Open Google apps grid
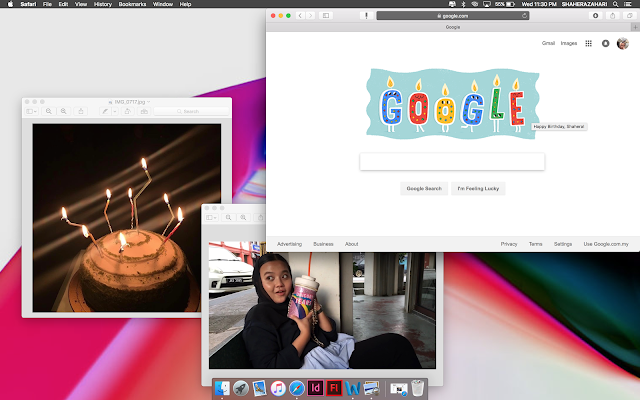This screenshot has height=400, width=640. point(588,43)
